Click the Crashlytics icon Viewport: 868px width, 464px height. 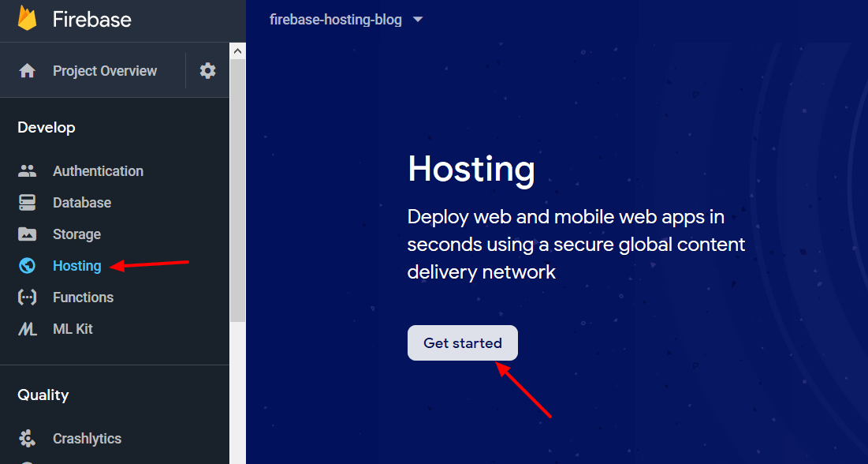(27, 439)
